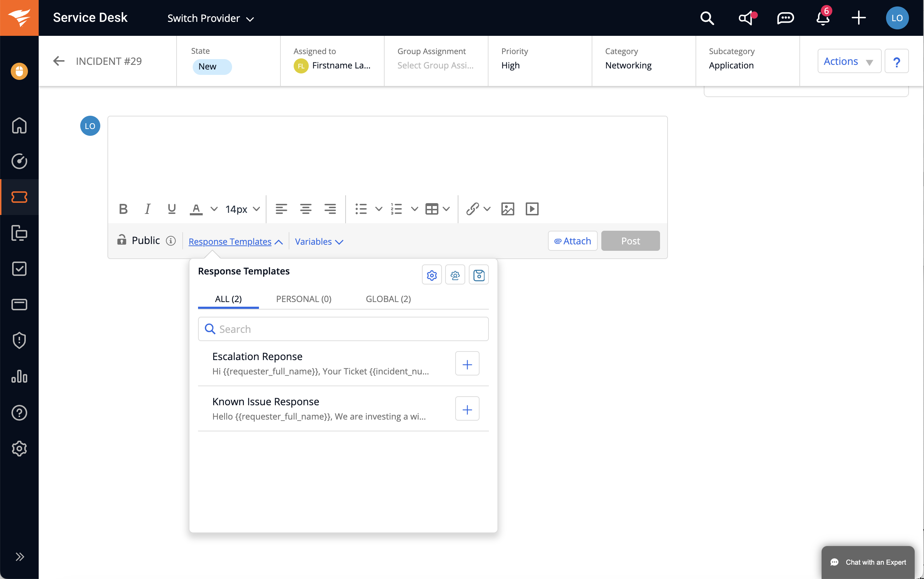Switch to the PERSONAL (0) tab
The width and height of the screenshot is (924, 579).
click(x=304, y=299)
